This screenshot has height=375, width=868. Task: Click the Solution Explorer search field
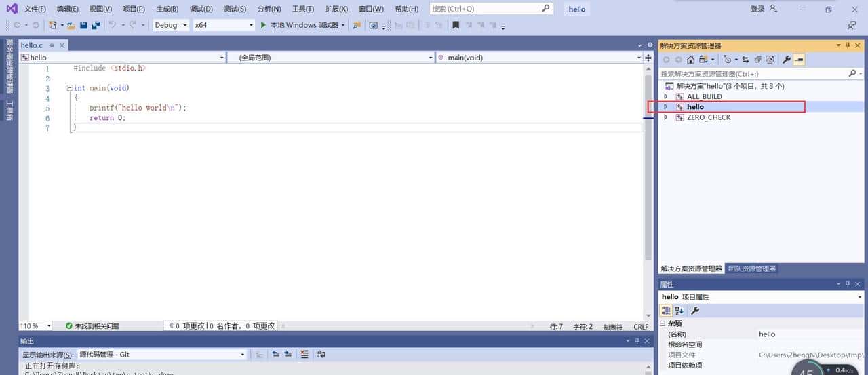click(x=753, y=73)
